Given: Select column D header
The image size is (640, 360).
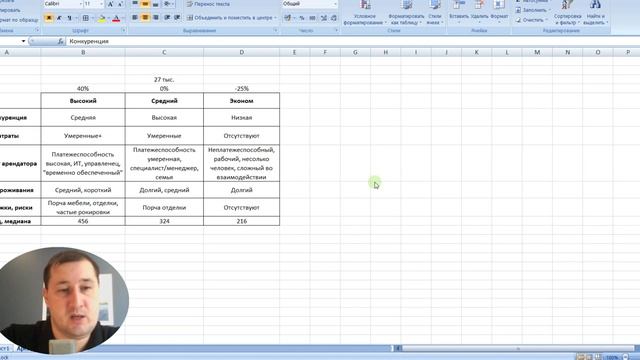Looking at the screenshot, I should click(x=241, y=52).
